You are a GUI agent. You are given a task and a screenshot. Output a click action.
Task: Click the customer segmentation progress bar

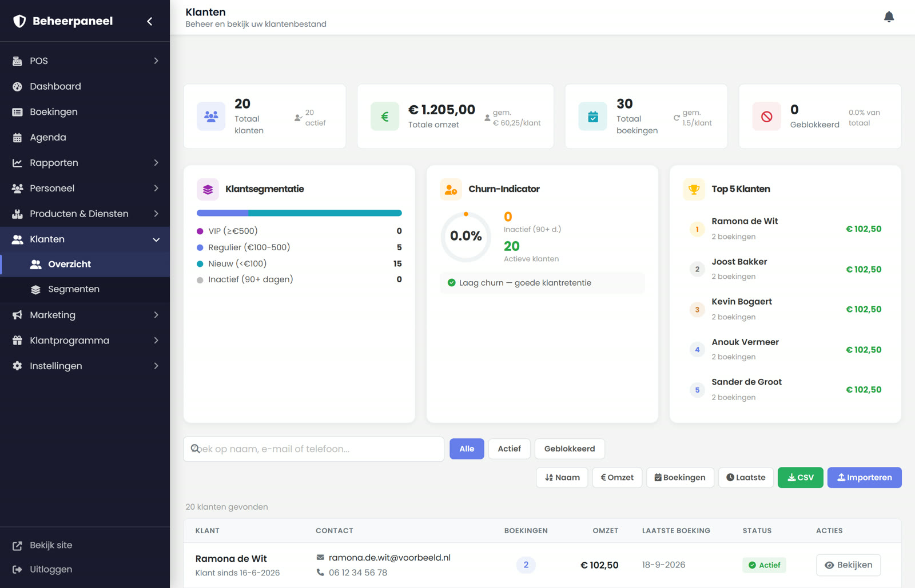[x=299, y=213]
